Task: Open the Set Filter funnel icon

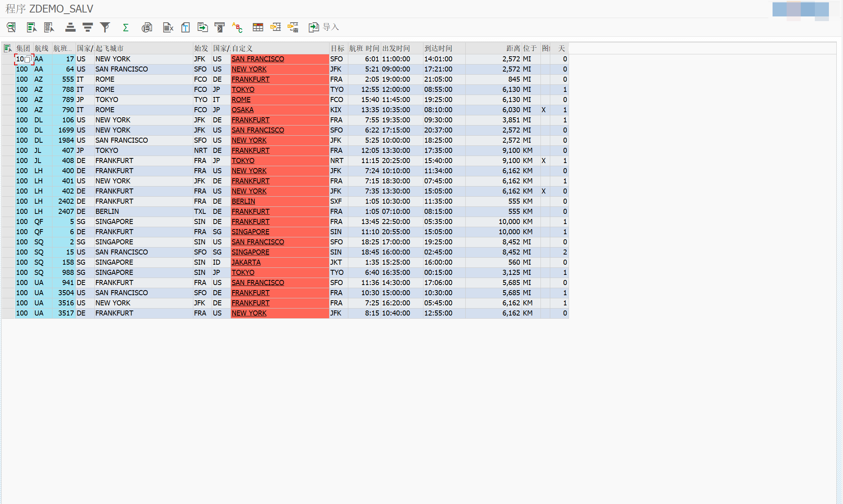Action: coord(105,27)
